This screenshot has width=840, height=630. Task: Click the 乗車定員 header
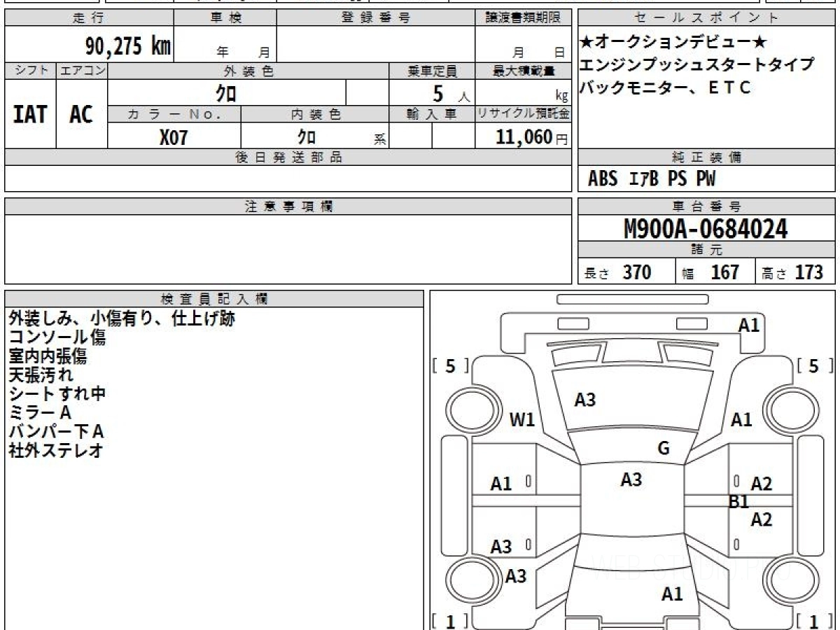click(432, 71)
